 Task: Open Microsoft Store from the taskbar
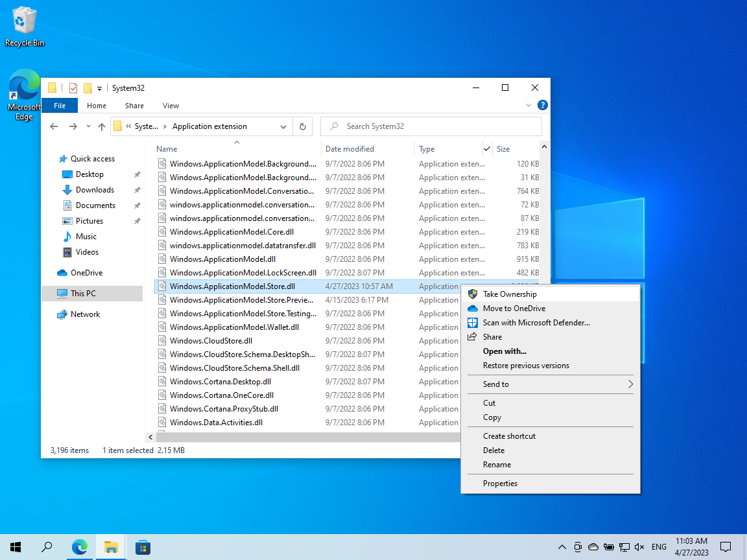(x=143, y=547)
